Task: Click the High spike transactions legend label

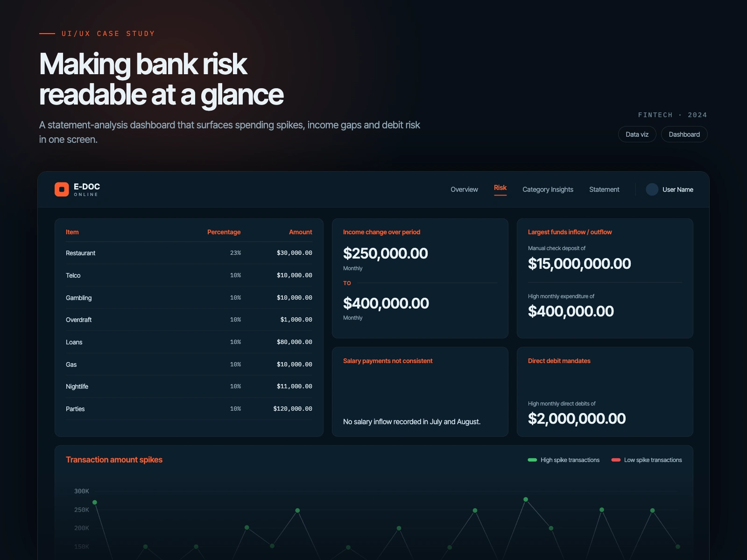Action: [570, 460]
